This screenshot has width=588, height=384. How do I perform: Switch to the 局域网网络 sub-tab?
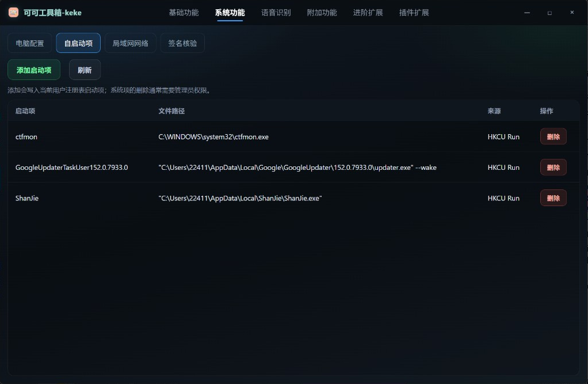(131, 43)
